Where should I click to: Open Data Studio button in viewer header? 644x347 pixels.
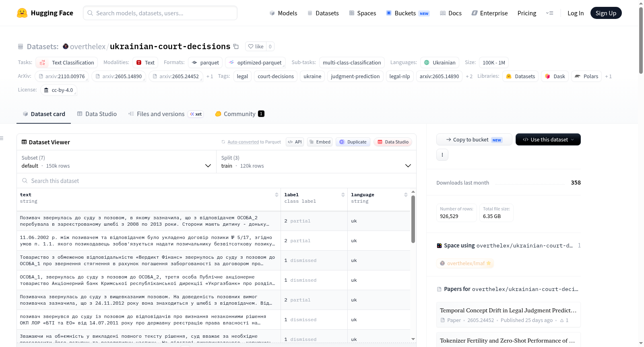click(393, 142)
